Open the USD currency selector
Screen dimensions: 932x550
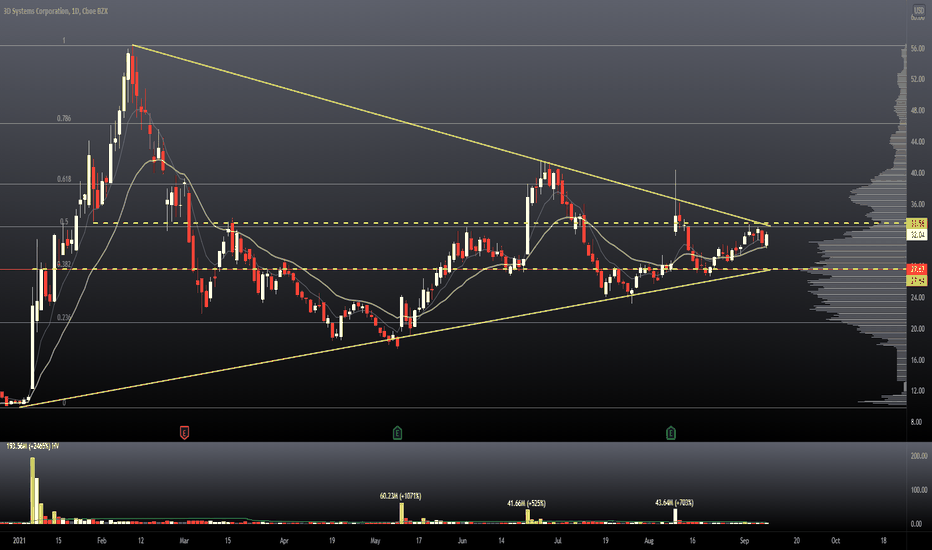tap(918, 10)
